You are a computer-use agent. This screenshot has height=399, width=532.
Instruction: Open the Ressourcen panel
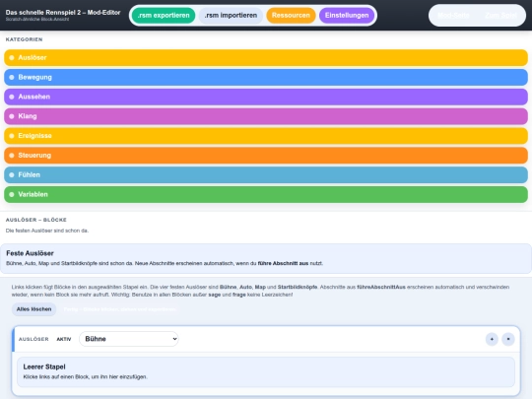point(291,15)
